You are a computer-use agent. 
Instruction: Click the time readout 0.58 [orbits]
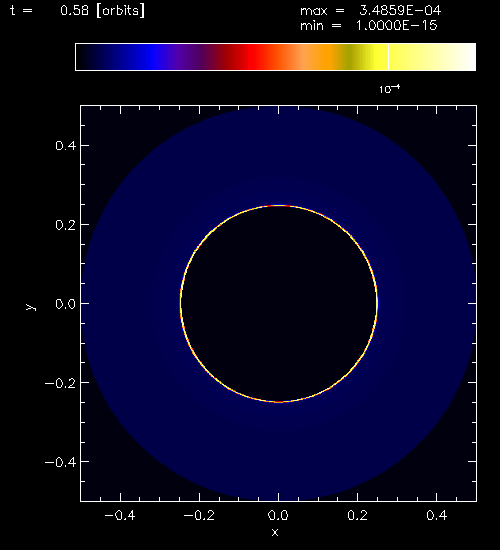[102, 11]
